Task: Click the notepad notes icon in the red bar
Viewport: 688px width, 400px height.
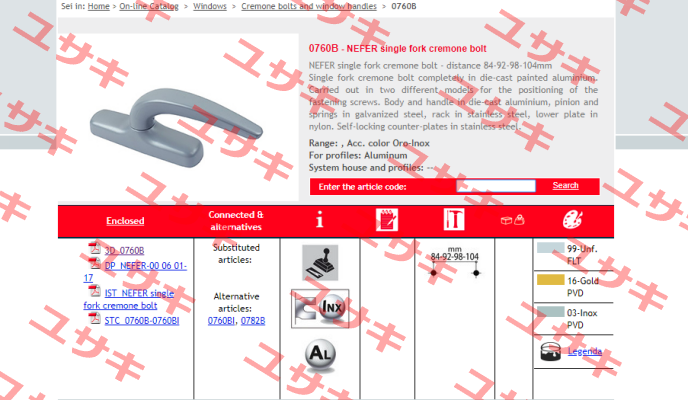Action: [387, 220]
